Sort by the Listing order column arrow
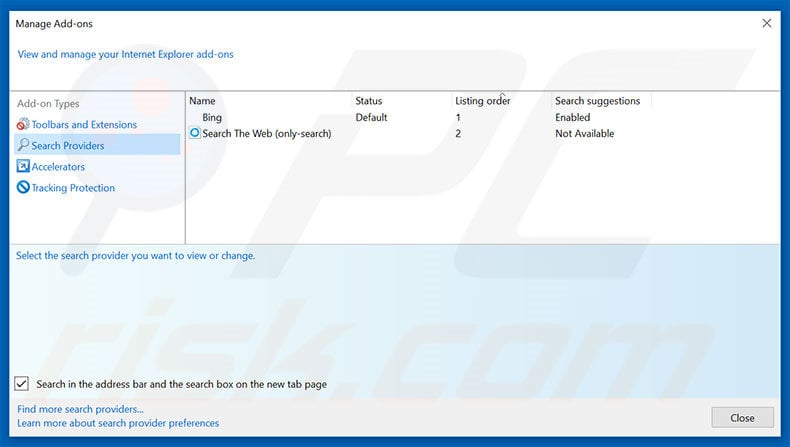Image resolution: width=790 pixels, height=447 pixels. point(502,94)
